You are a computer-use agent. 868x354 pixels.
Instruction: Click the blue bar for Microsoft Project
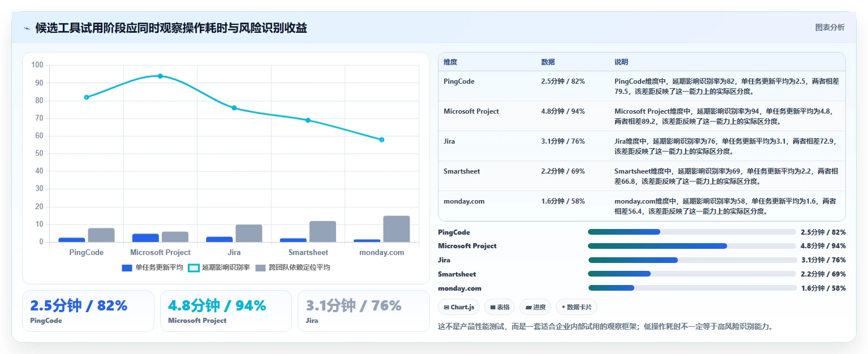point(145,238)
